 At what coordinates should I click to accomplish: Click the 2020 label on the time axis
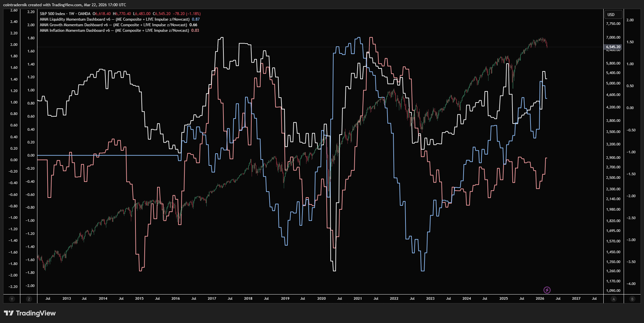click(322, 299)
